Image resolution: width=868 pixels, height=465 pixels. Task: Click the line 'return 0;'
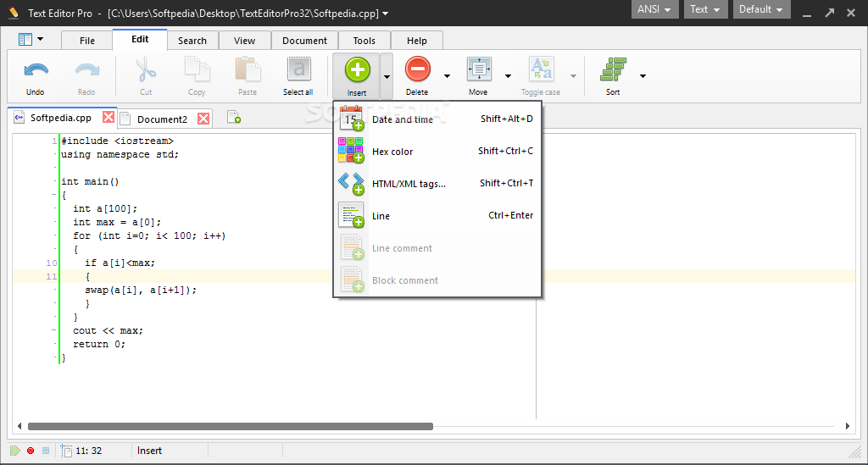coord(99,344)
